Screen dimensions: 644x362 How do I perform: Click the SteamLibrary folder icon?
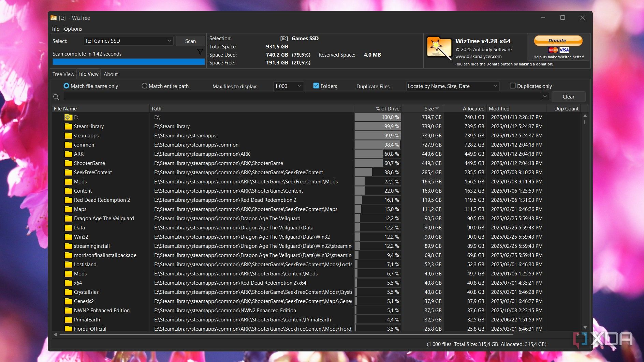click(68, 126)
